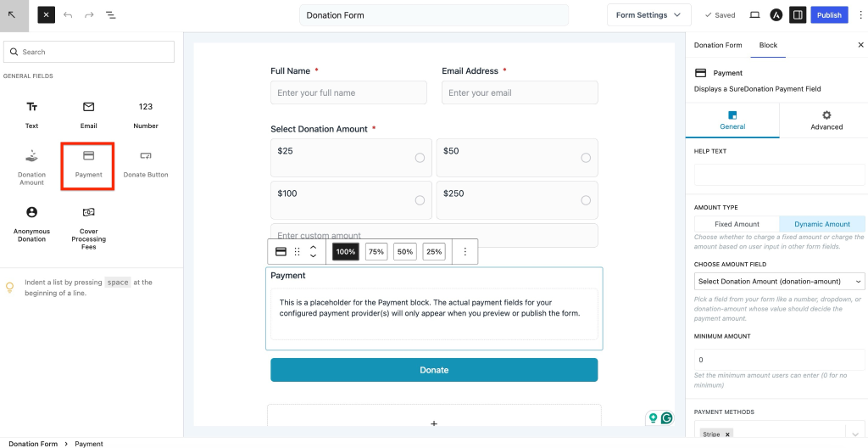
Task: Open the Form Settings dropdown
Action: coord(648,15)
